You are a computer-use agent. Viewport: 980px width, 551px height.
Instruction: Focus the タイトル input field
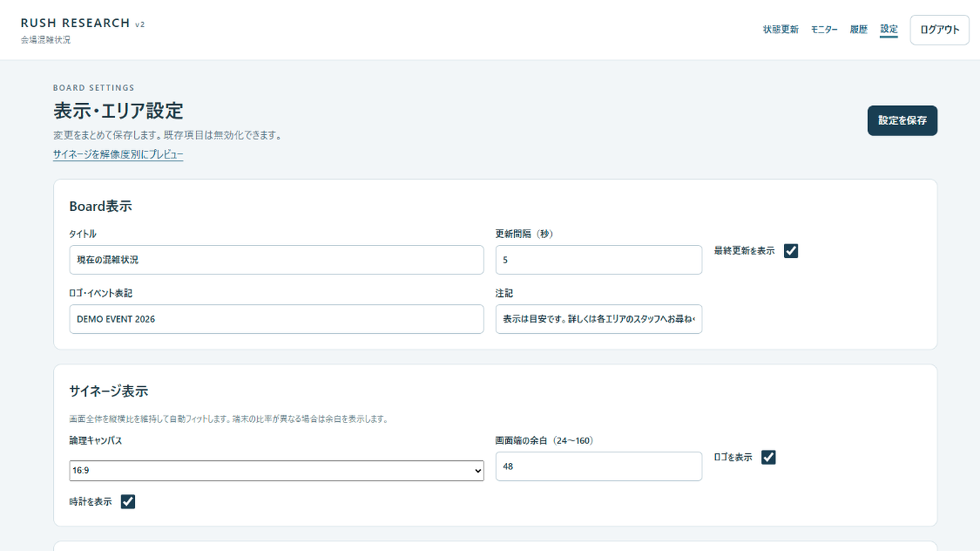click(x=276, y=260)
